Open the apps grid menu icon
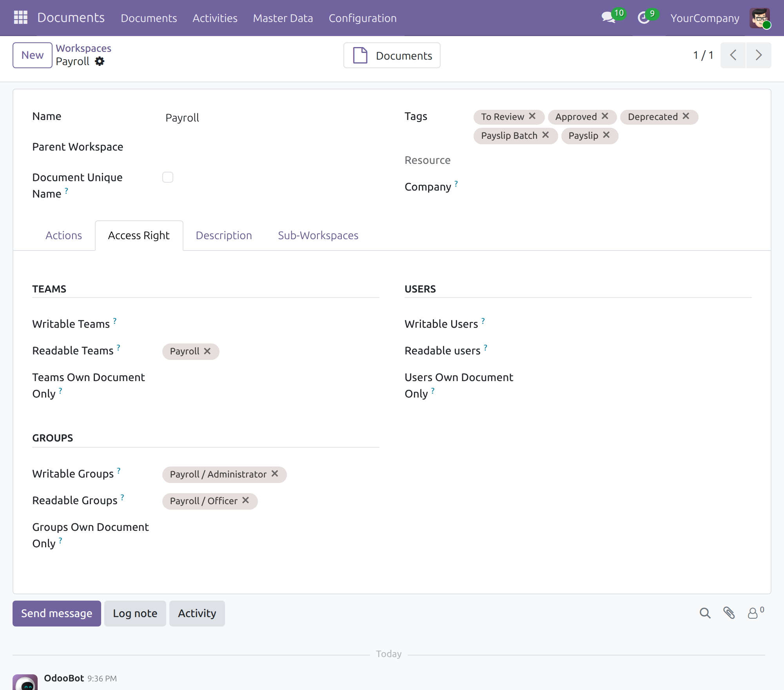This screenshot has width=784, height=690. (21, 18)
